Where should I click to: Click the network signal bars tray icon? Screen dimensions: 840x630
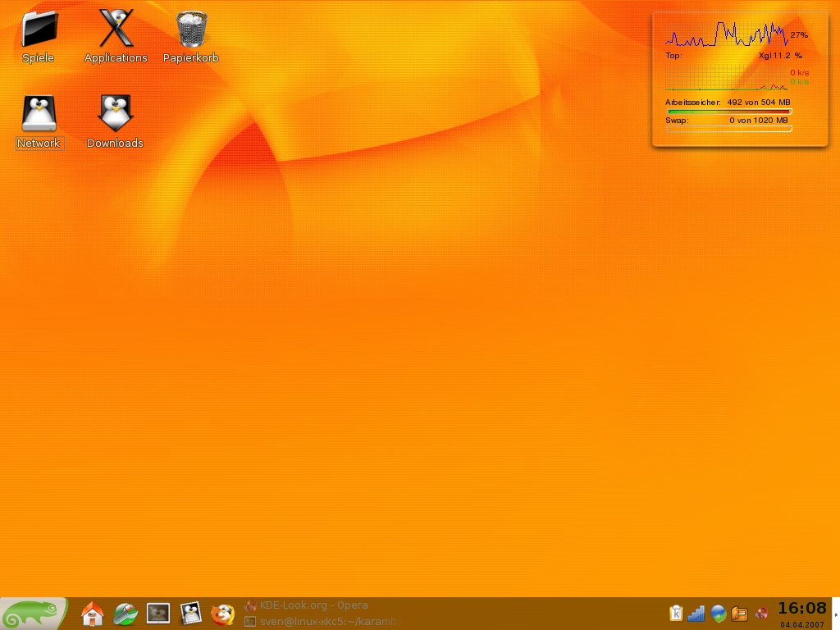[696, 613]
